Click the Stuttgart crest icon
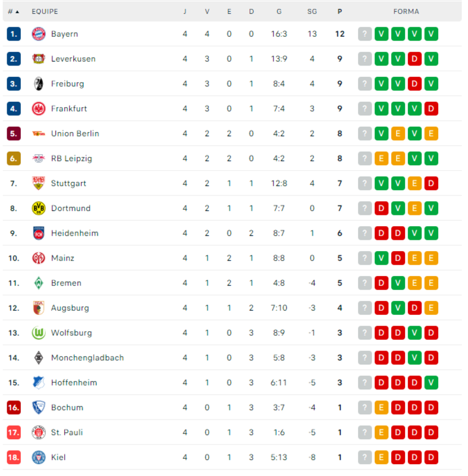Image resolution: width=468 pixels, height=476 pixels. [39, 183]
